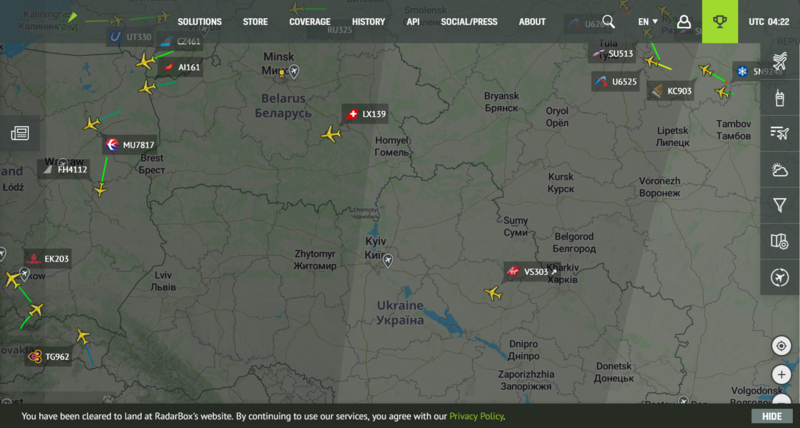Zoom in with the plus button
The width and height of the screenshot is (800, 428).
tap(781, 374)
